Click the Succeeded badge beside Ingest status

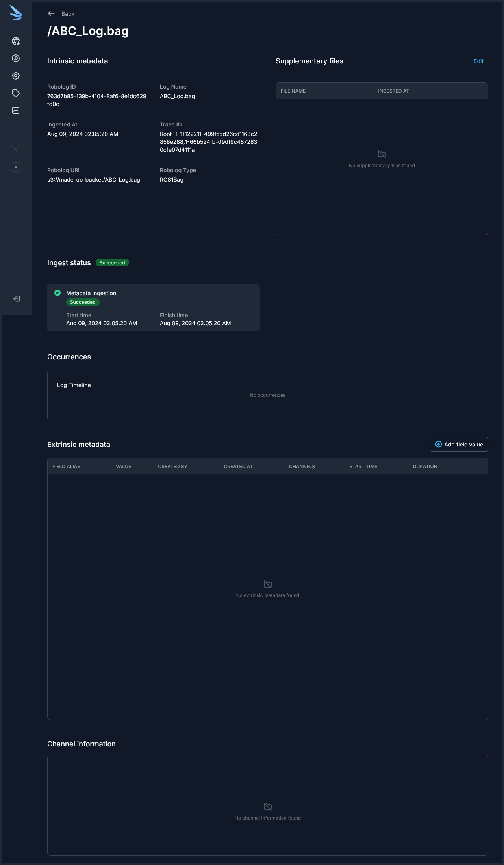112,263
